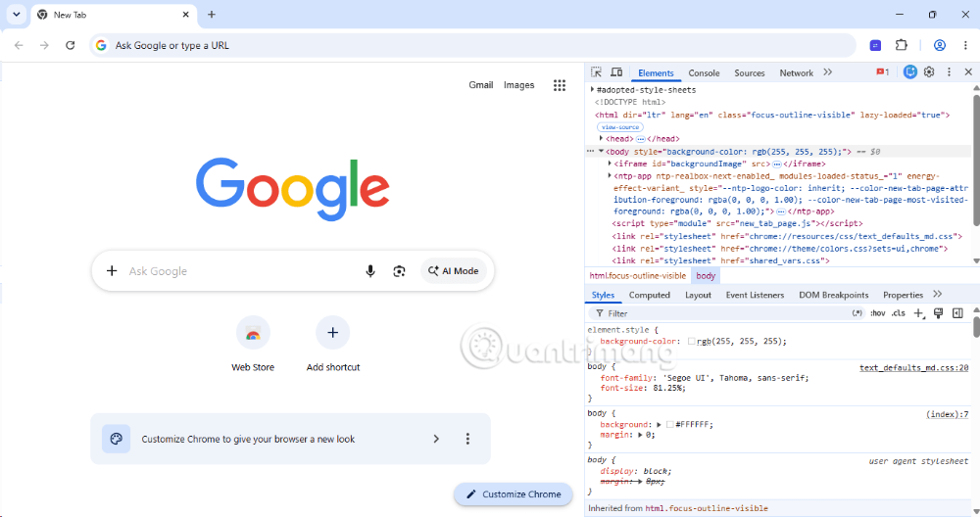The height and width of the screenshot is (517, 980).
Task: Expand the background shorthand property triangle
Action: 659,425
